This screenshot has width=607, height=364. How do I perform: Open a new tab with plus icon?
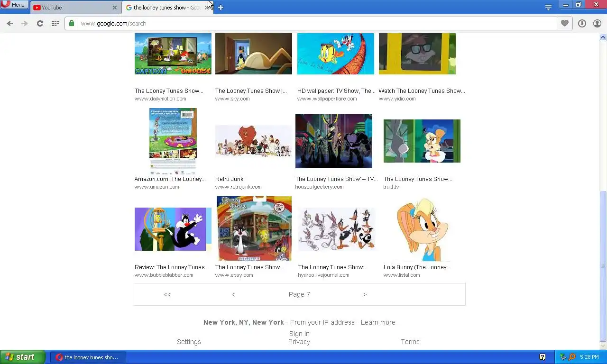click(x=221, y=7)
